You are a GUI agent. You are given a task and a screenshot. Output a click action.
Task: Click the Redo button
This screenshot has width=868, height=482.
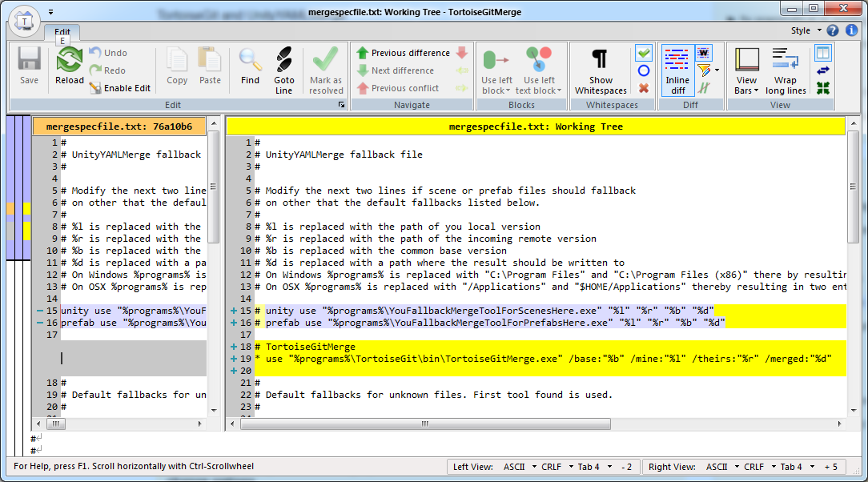108,70
